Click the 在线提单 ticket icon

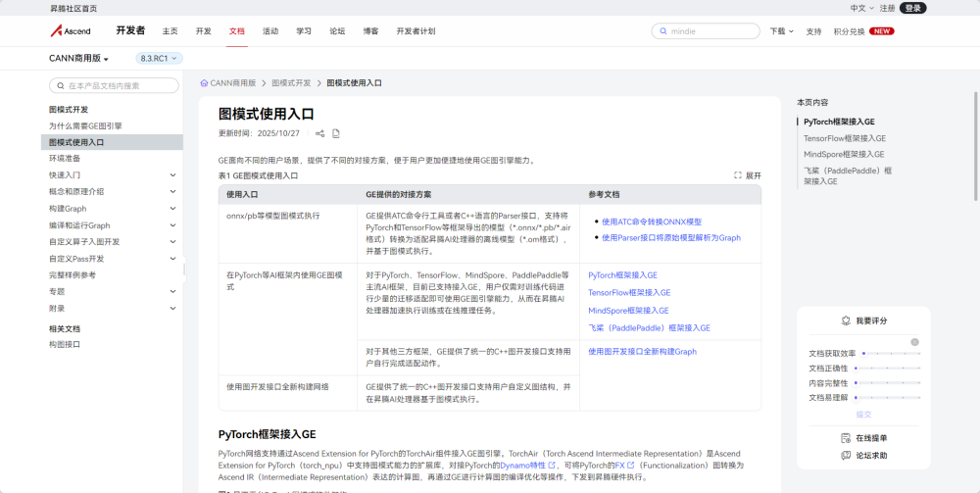(x=846, y=438)
